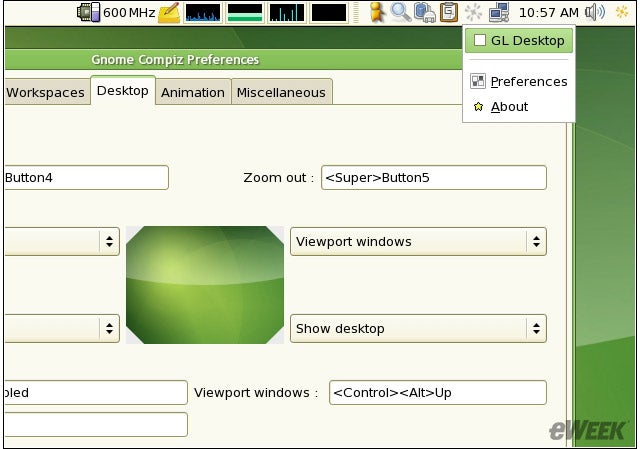Image resolution: width=640 pixels, height=449 pixels.
Task: Open the clipboard manager tray icon
Action: (449, 12)
